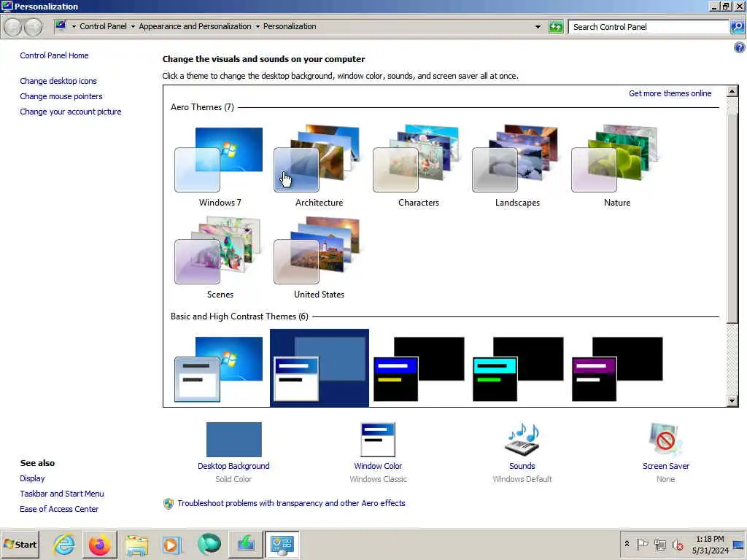Image resolution: width=747 pixels, height=560 pixels.
Task: Open the green round app taskbar icon
Action: click(x=209, y=544)
